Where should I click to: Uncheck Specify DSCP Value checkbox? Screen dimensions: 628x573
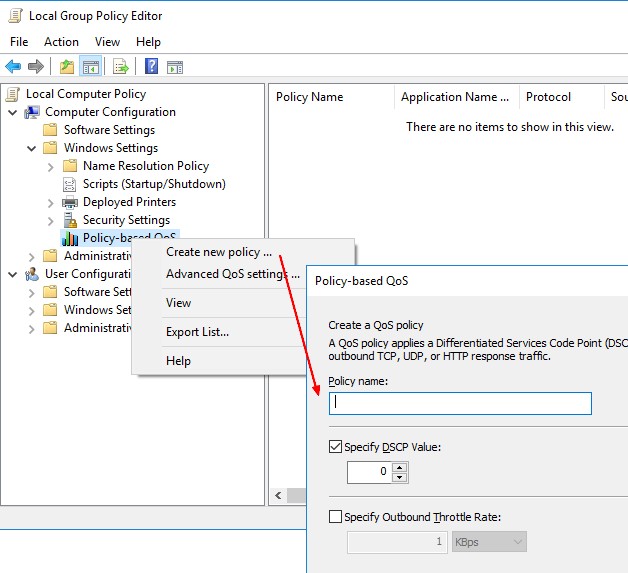(335, 447)
